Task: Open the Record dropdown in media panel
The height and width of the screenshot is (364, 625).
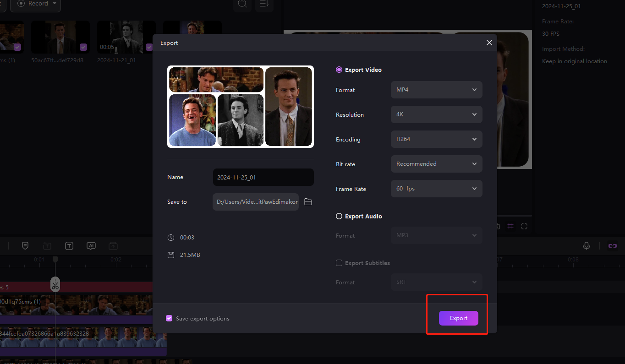Action: pyautogui.click(x=36, y=4)
